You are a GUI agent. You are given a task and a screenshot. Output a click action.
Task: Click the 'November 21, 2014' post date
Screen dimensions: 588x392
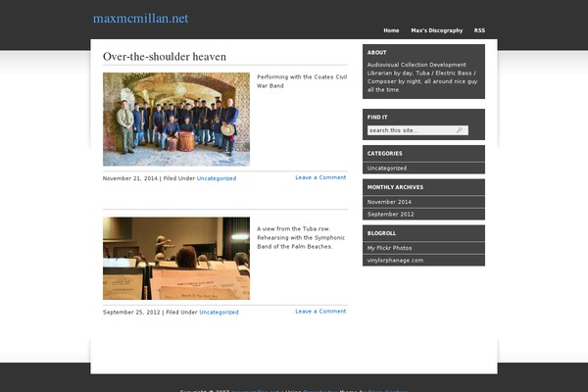coord(130,178)
